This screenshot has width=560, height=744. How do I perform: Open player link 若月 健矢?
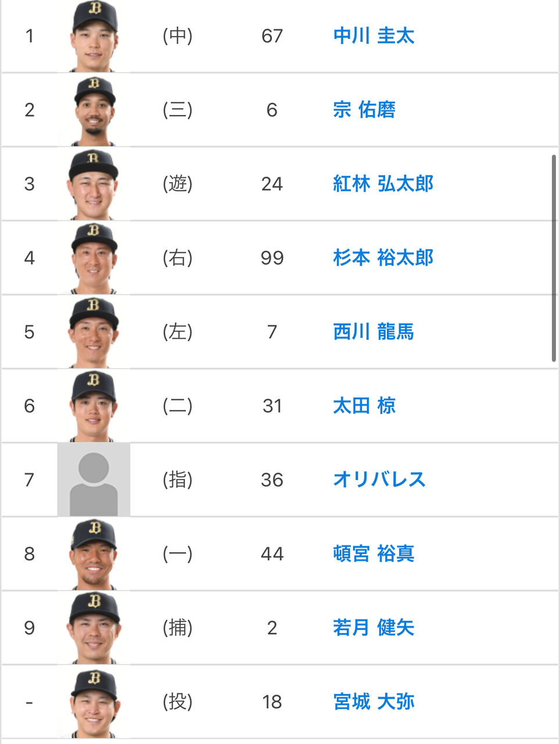374,628
